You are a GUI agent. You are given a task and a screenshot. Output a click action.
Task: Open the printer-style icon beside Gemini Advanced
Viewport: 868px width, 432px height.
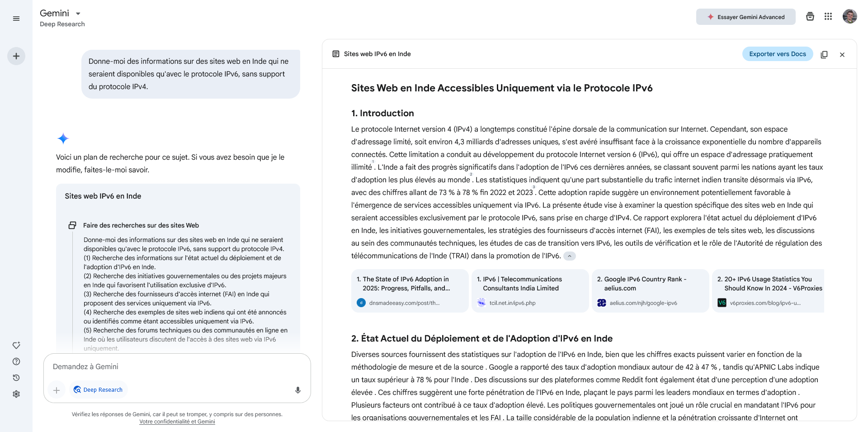click(x=810, y=17)
